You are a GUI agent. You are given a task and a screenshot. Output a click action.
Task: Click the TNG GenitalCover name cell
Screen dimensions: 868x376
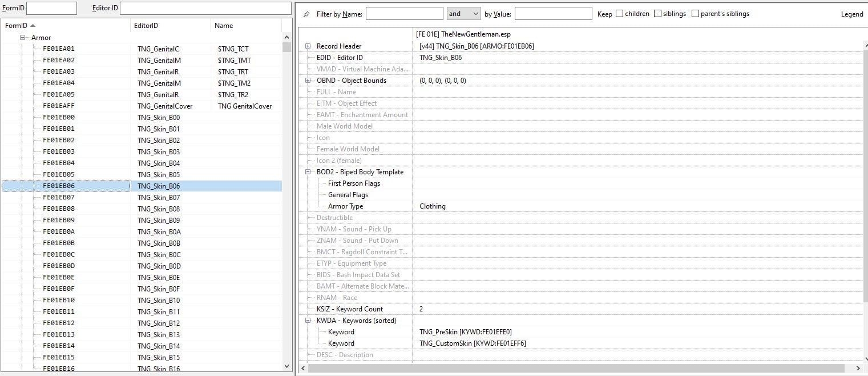[x=245, y=106]
